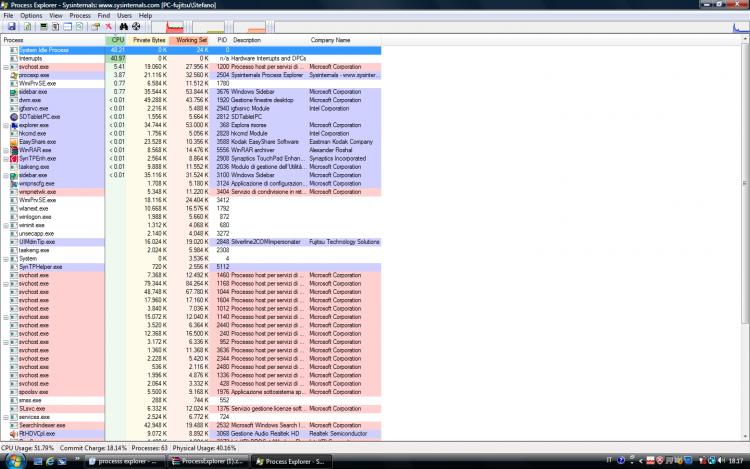Collapse the WinRAR.exe tree node
Image resolution: width=750 pixels, height=469 pixels.
tap(6, 150)
